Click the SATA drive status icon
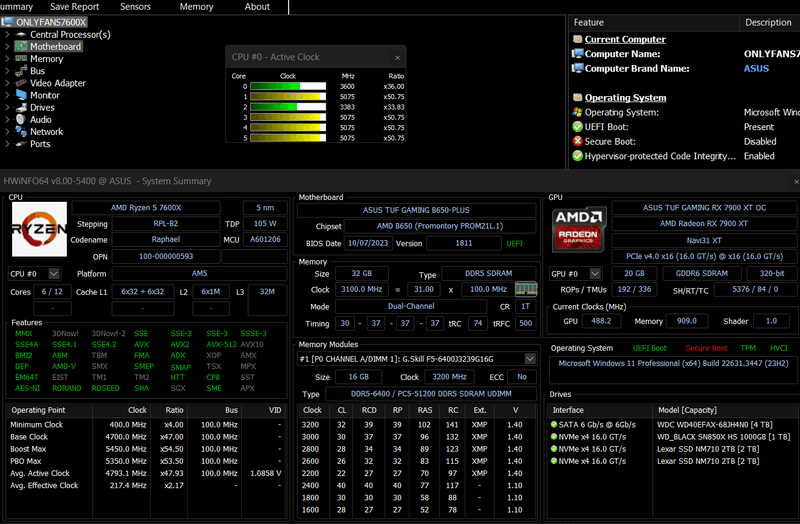800x524 pixels. [x=554, y=425]
